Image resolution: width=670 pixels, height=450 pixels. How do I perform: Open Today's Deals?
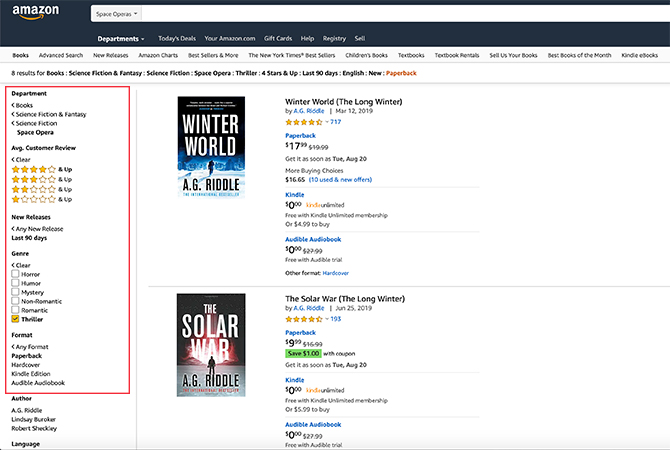[x=177, y=38]
